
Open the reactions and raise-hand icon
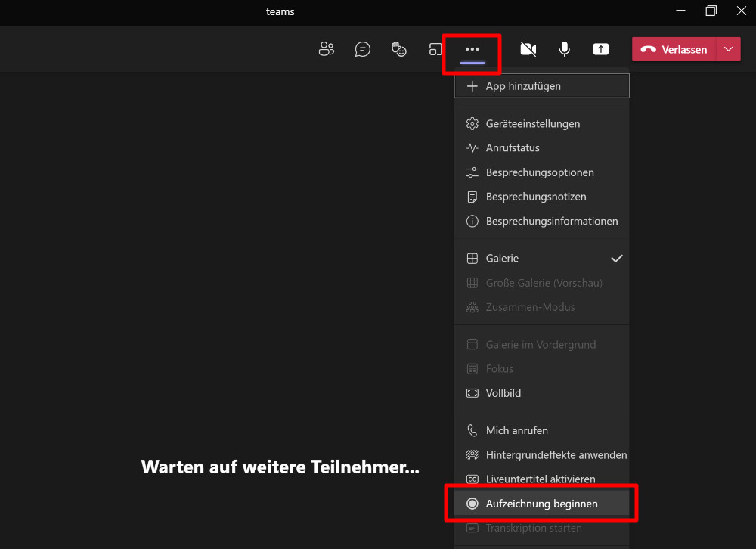398,49
